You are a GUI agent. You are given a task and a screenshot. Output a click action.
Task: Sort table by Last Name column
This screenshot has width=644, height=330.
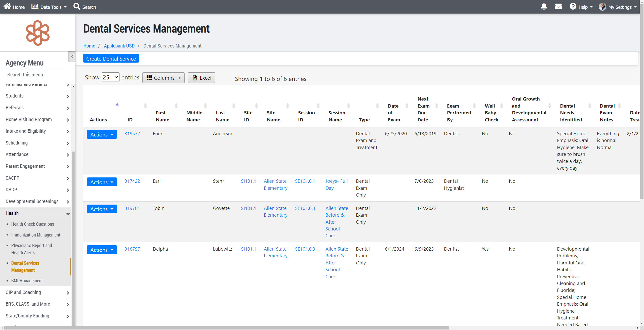click(234, 106)
